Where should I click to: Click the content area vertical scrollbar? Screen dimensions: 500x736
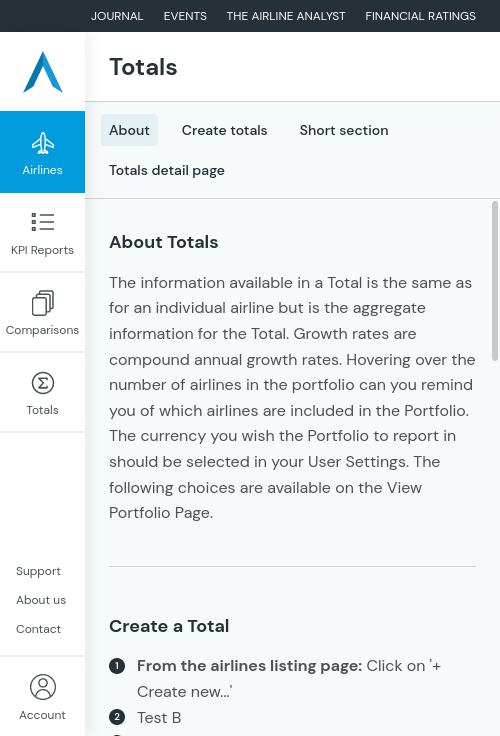(x=495, y=281)
